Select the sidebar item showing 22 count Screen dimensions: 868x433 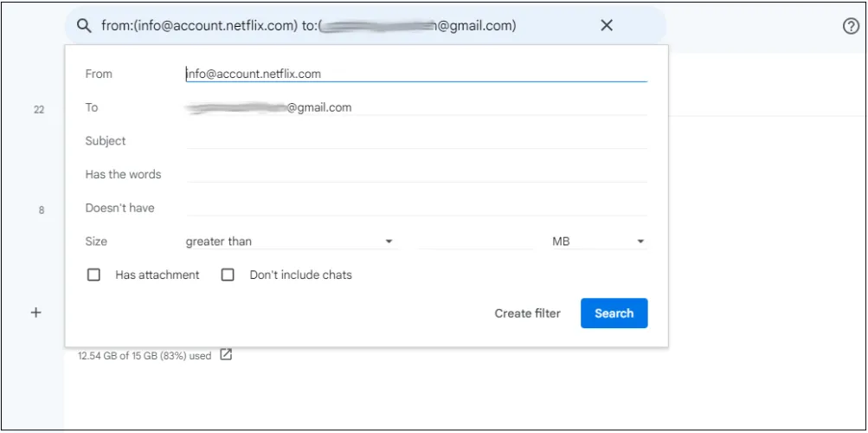click(39, 110)
